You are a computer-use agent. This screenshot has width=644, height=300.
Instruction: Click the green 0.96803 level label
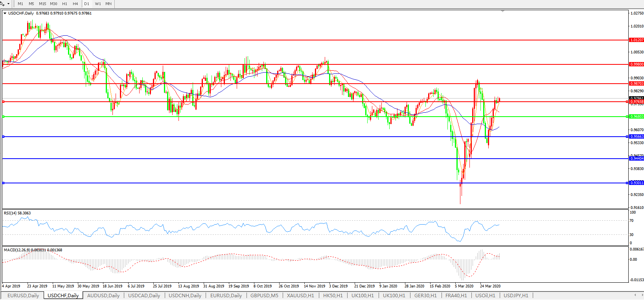[x=637, y=117]
